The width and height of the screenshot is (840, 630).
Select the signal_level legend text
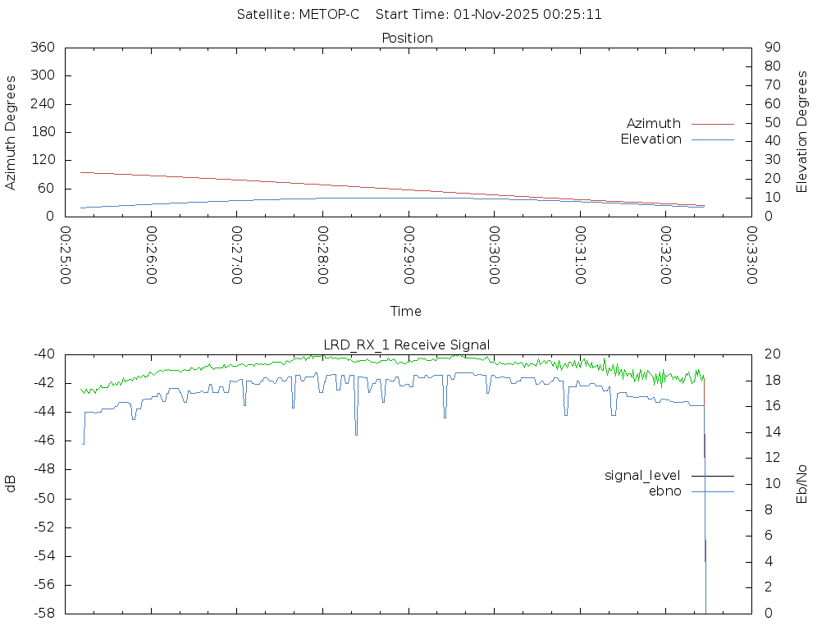point(642,476)
